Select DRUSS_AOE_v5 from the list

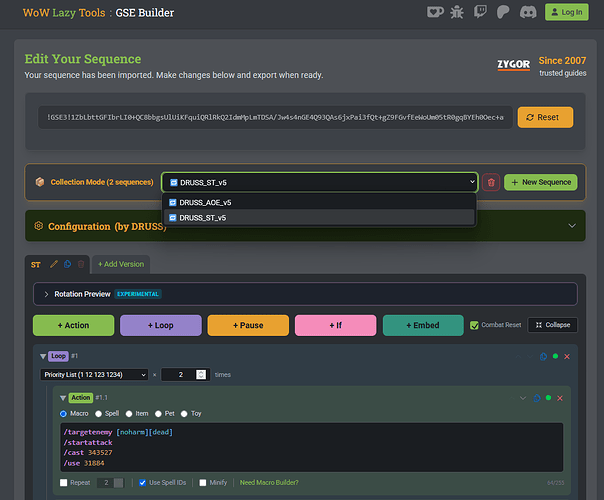pos(320,202)
